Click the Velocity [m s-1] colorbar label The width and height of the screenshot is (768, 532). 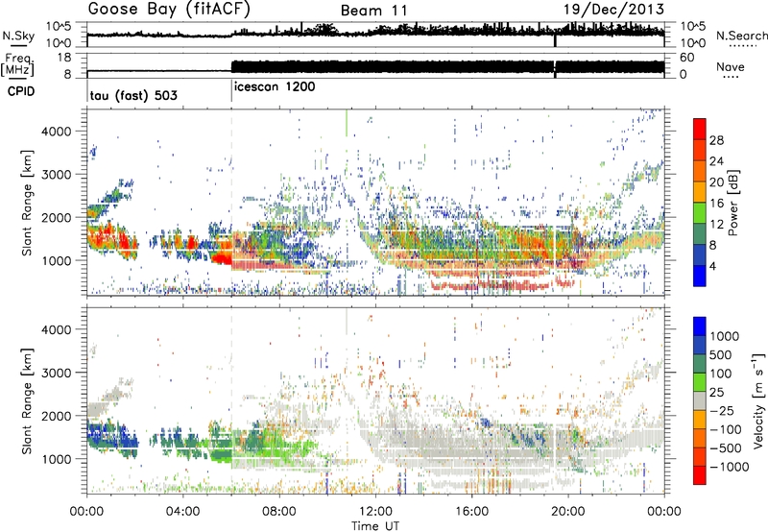click(758, 400)
